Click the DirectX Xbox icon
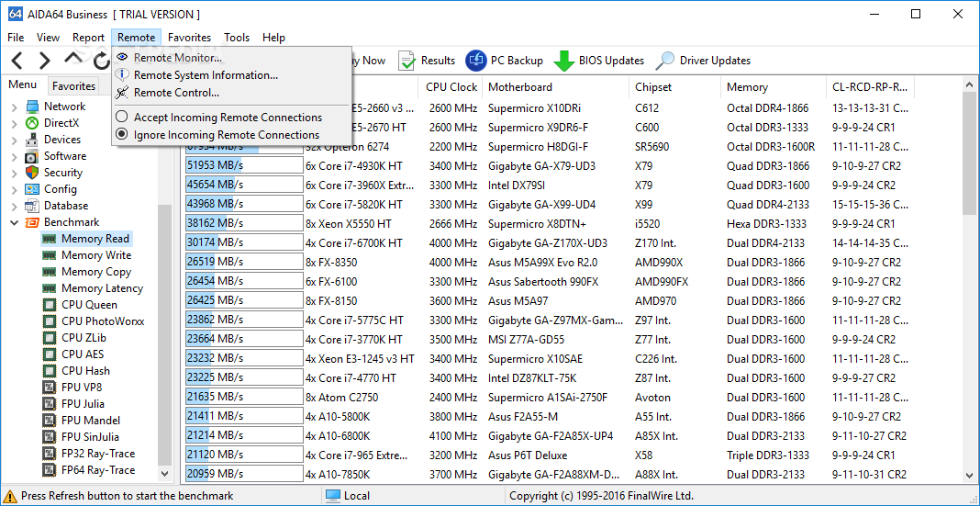Screen dimensions: 980x506 (32, 123)
